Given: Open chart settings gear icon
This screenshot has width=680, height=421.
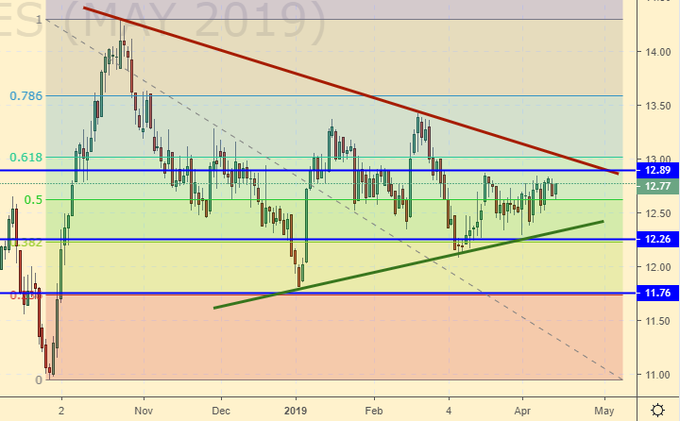Looking at the screenshot, I should 658,410.
